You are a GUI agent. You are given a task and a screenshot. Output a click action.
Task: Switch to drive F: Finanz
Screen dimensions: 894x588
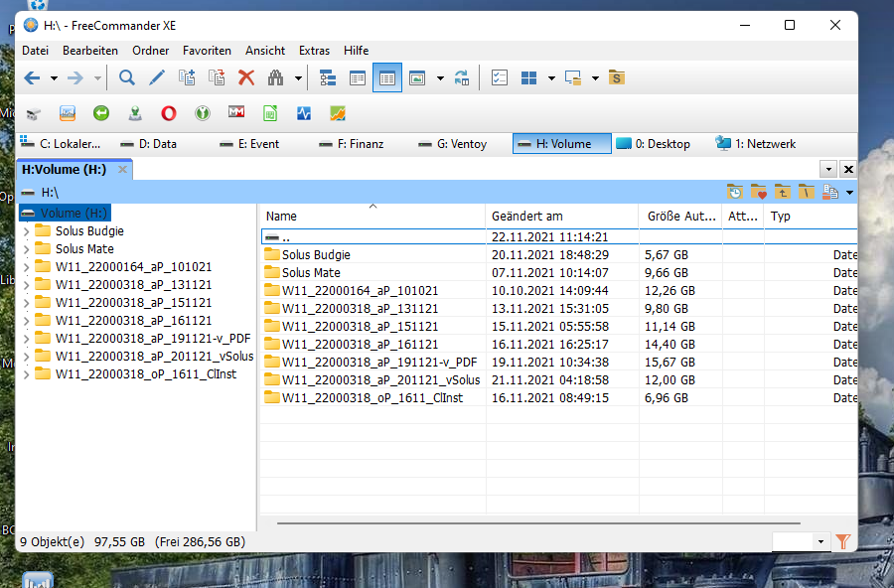click(352, 144)
